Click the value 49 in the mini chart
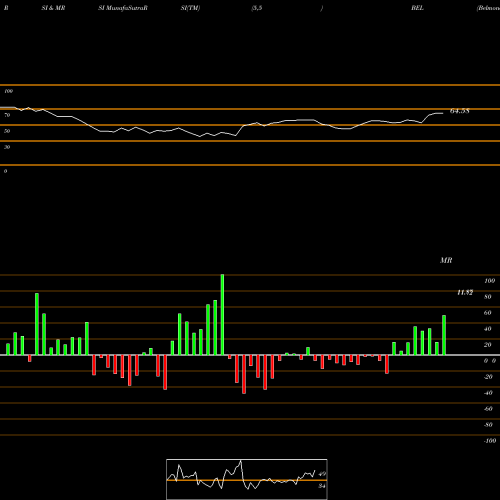This screenshot has height=500, width=500. click(322, 474)
